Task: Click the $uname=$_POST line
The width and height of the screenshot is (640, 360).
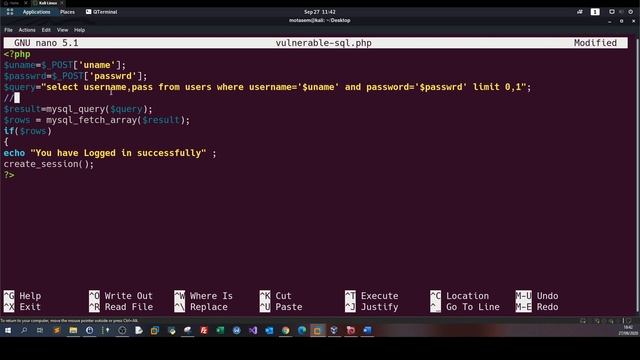Action: coord(65,65)
